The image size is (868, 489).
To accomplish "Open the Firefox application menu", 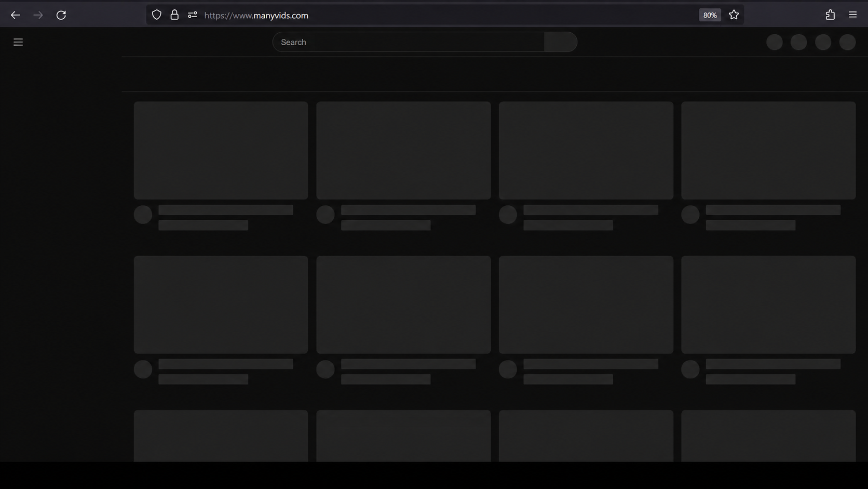I will click(852, 15).
